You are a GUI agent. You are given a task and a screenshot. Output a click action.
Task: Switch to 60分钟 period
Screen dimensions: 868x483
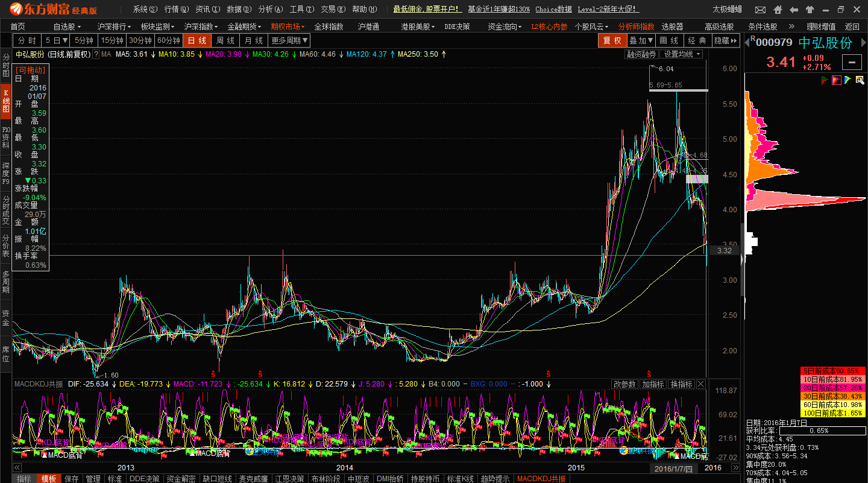pos(169,40)
